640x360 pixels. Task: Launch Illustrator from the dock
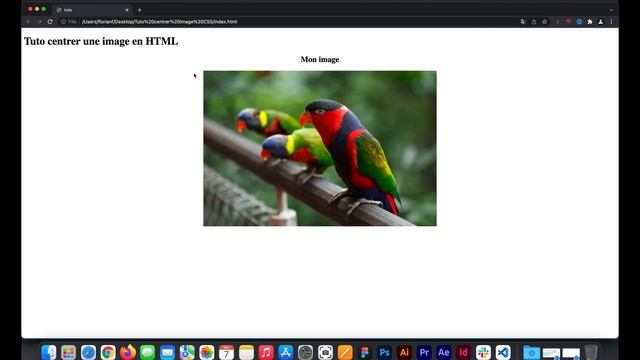(404, 352)
